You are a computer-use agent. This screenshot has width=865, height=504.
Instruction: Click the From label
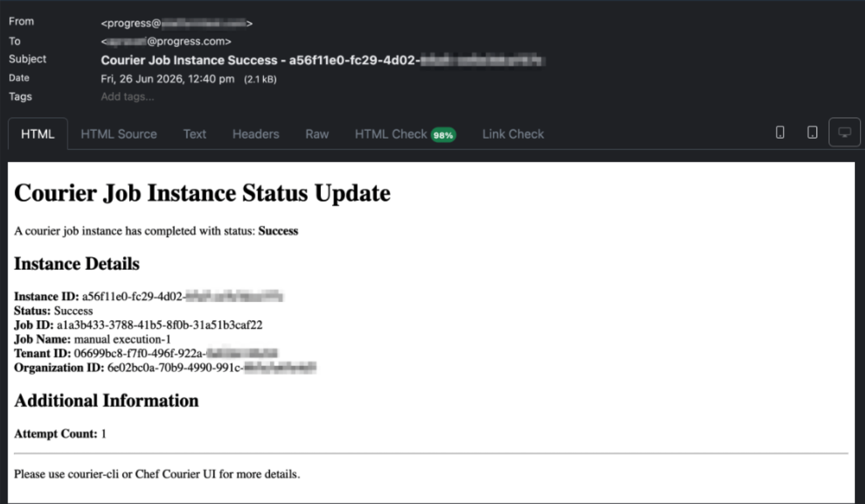pyautogui.click(x=21, y=21)
